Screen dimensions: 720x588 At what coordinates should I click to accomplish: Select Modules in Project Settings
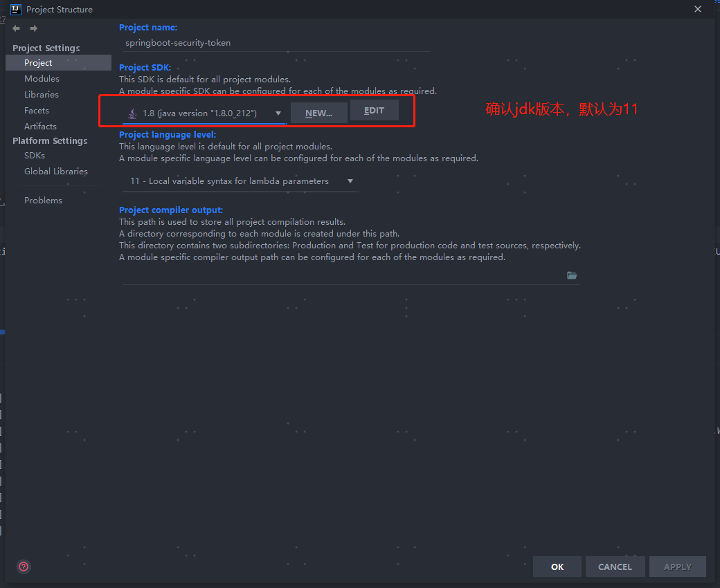coord(42,78)
